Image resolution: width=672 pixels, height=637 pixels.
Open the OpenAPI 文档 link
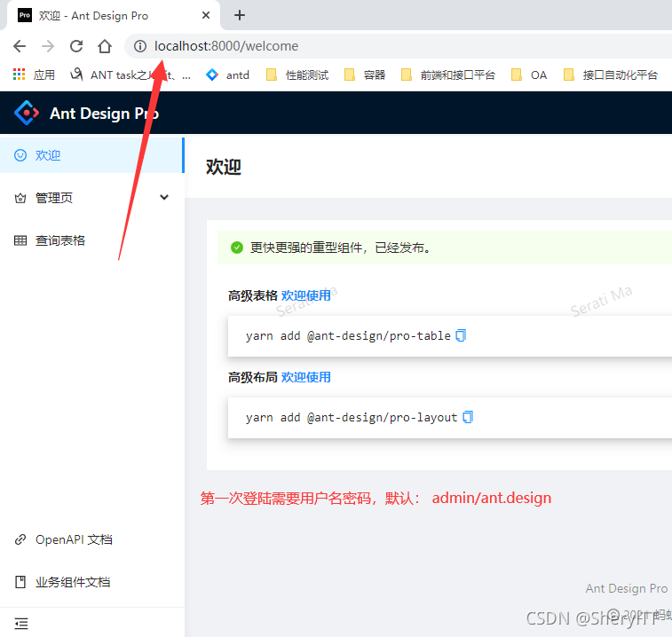(x=74, y=539)
